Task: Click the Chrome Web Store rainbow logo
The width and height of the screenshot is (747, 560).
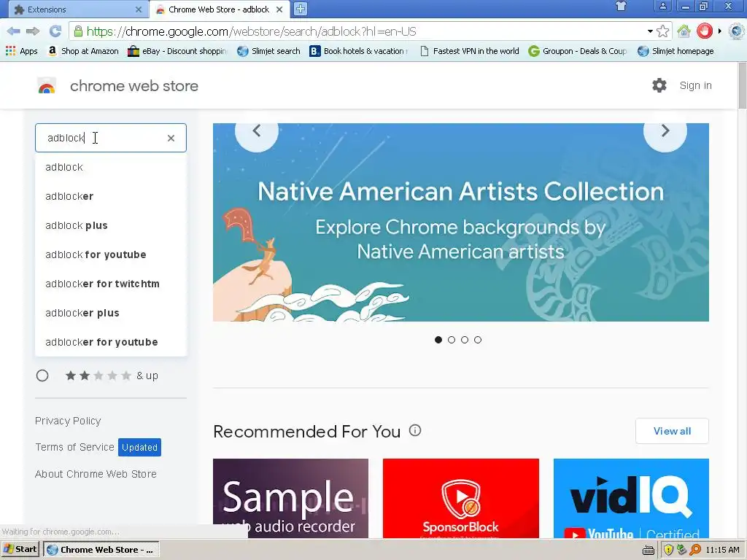Action: coord(47,86)
